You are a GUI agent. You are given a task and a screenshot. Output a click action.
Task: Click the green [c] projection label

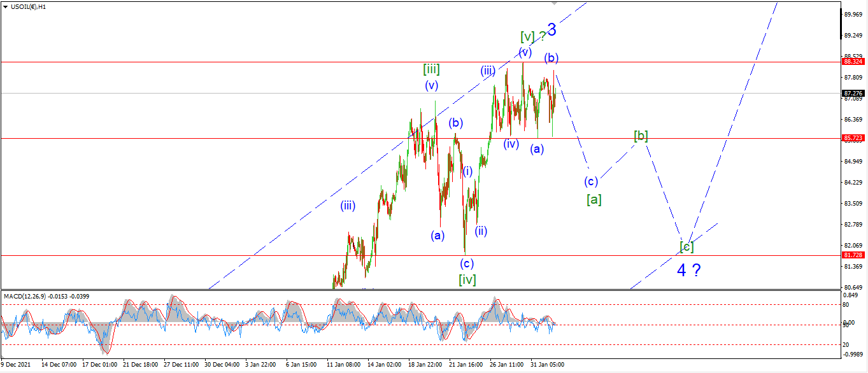687,246
